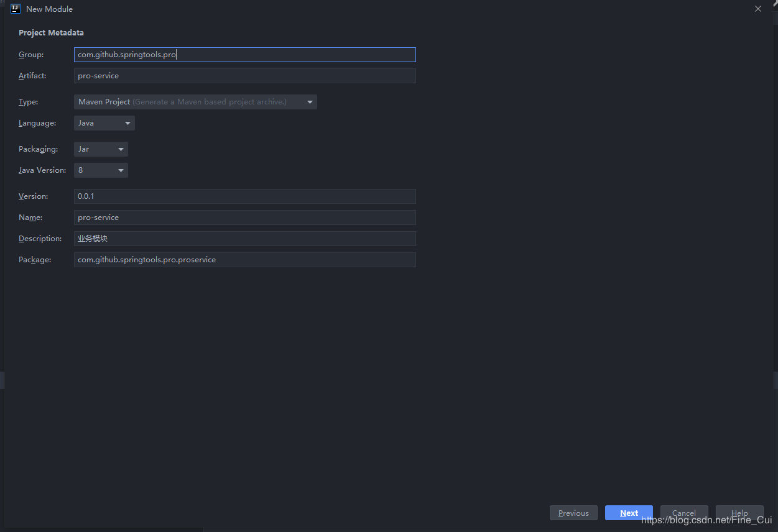Close the New Module dialog
Image resolution: width=778 pixels, height=532 pixels.
pos(757,9)
